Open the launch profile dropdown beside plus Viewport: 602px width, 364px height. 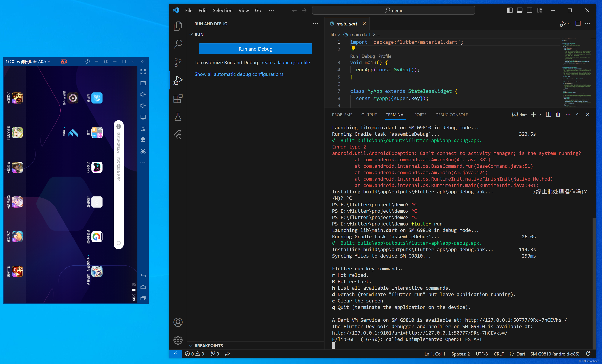[x=540, y=114]
